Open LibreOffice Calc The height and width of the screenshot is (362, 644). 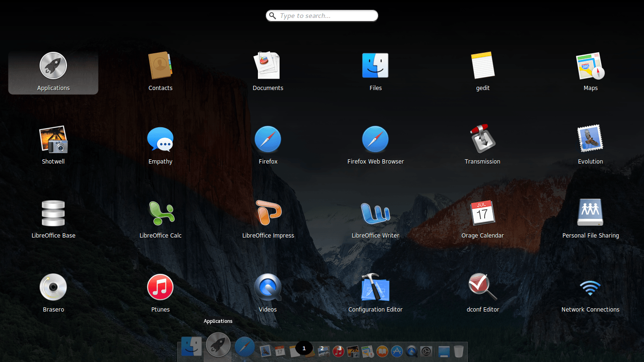coord(160,220)
